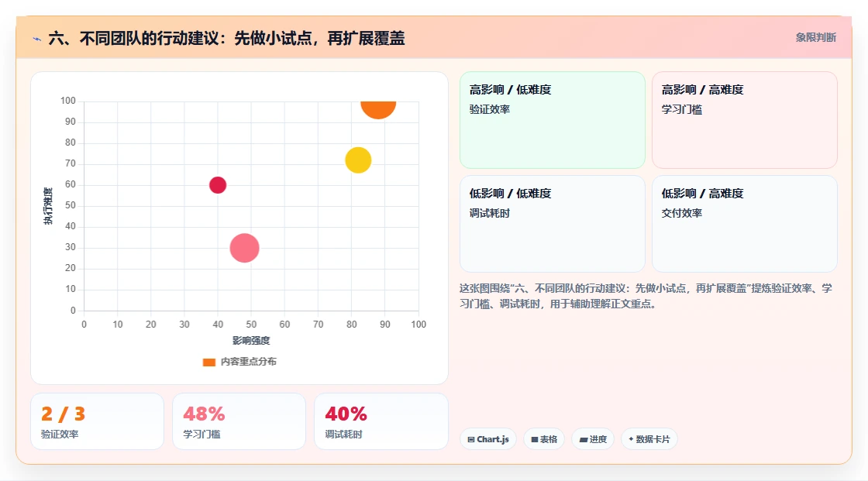Click the small crimson bubble in the chart
Image resolution: width=868 pixels, height=481 pixels.
tap(218, 185)
